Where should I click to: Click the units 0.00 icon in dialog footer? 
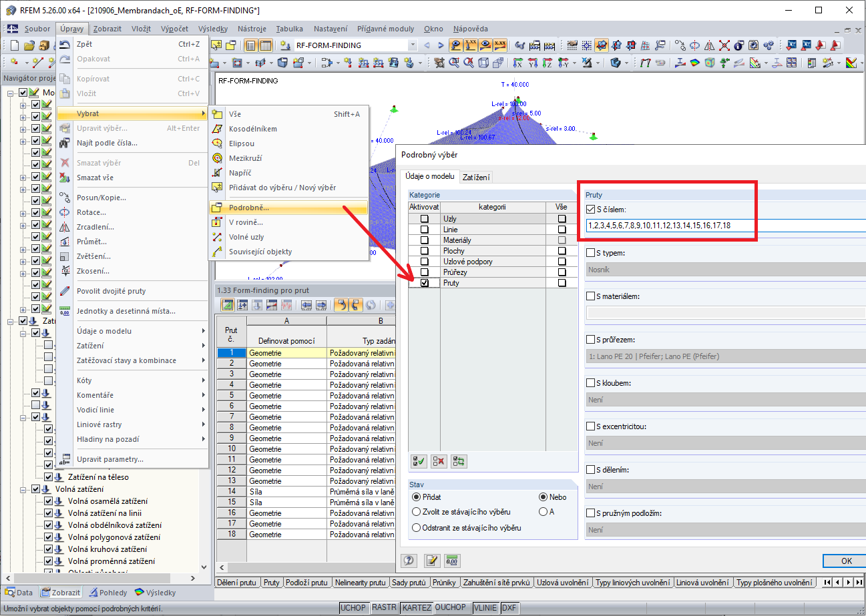coord(452,561)
